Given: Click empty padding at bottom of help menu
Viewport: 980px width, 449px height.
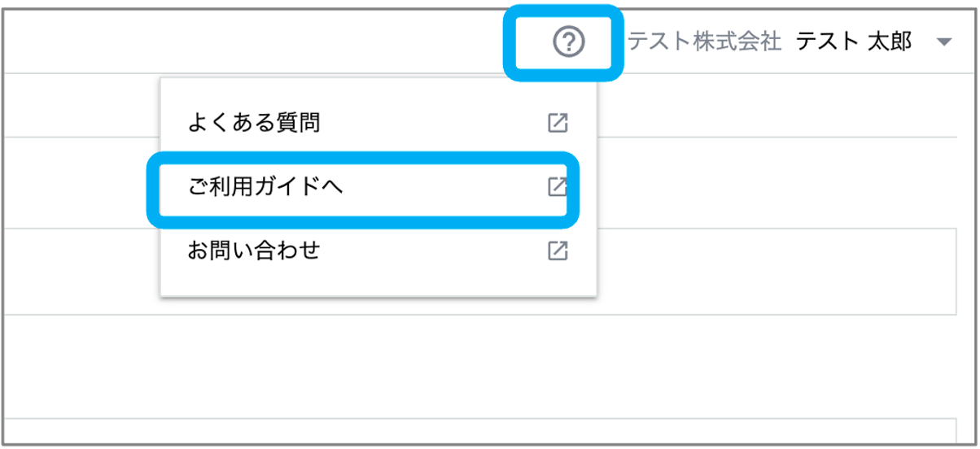Looking at the screenshot, I should [x=378, y=289].
